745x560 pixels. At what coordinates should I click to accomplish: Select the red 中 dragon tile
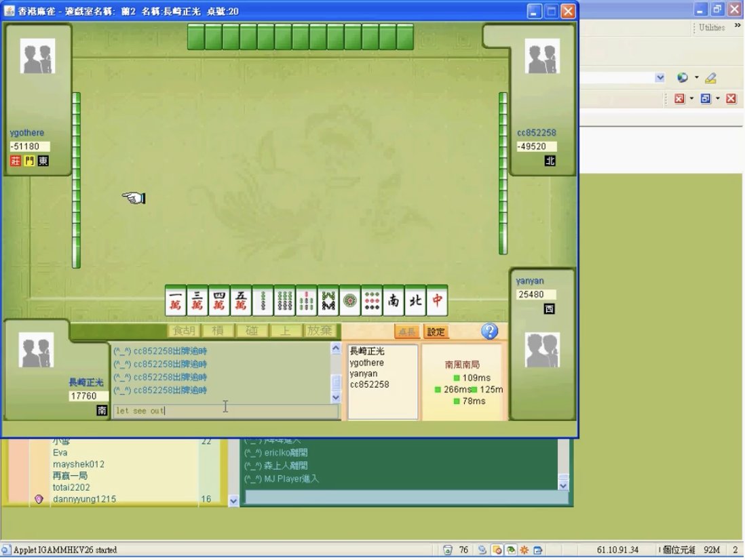[x=438, y=300]
